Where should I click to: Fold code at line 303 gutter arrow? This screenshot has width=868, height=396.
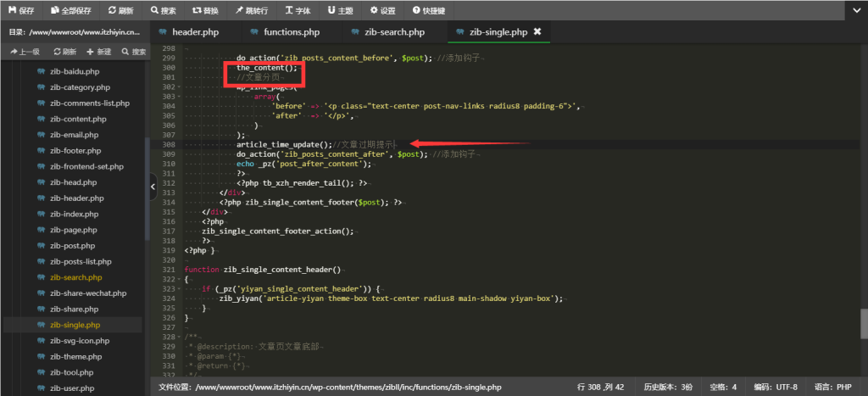tap(179, 97)
